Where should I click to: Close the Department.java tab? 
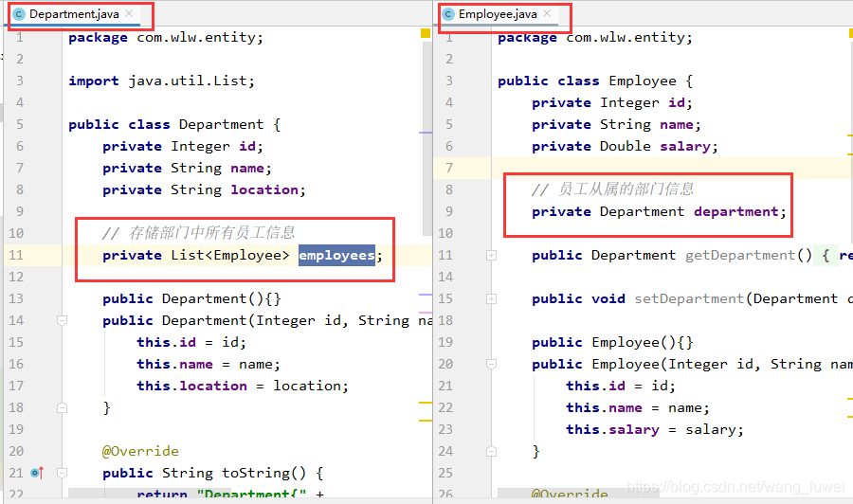129,13
